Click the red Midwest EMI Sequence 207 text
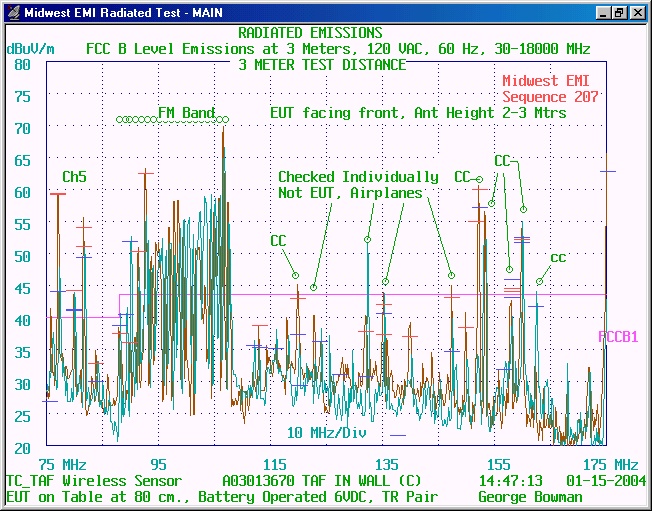Screen dimensions: 652x511 click(550, 89)
